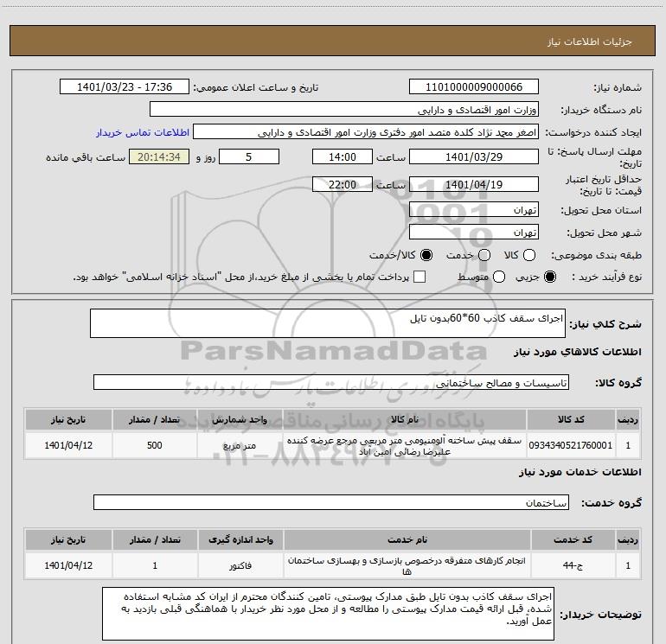This screenshot has height=644, width=666.
Task: Select the کالا/خدمت radio button
Action: 426,255
